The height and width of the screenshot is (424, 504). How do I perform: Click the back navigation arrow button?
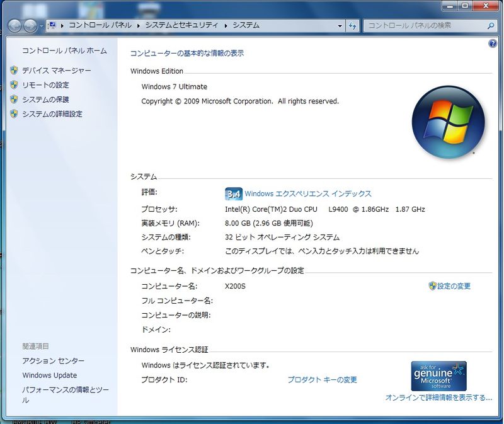pos(14,26)
